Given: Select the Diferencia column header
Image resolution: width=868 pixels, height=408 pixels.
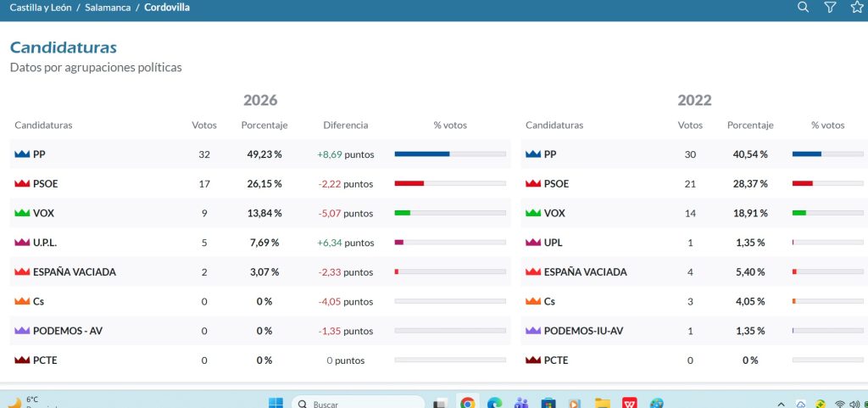Looking at the screenshot, I should click(346, 125).
